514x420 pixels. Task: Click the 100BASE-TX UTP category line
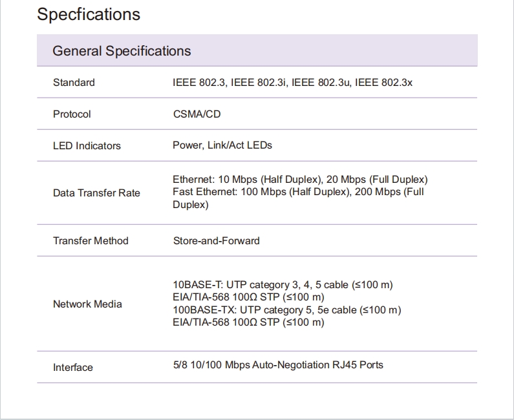286,310
